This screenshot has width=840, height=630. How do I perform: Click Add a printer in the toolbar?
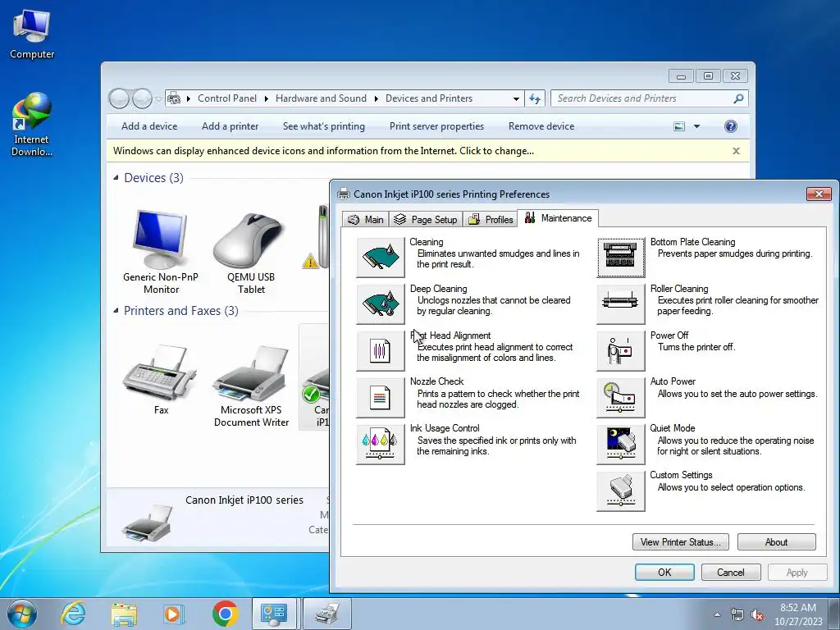point(231,126)
